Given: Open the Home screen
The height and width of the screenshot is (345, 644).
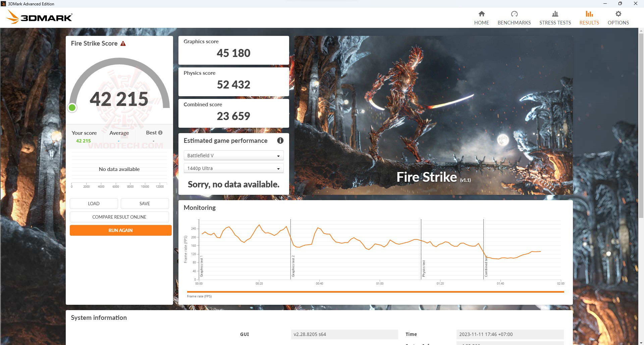Looking at the screenshot, I should pyautogui.click(x=481, y=17).
